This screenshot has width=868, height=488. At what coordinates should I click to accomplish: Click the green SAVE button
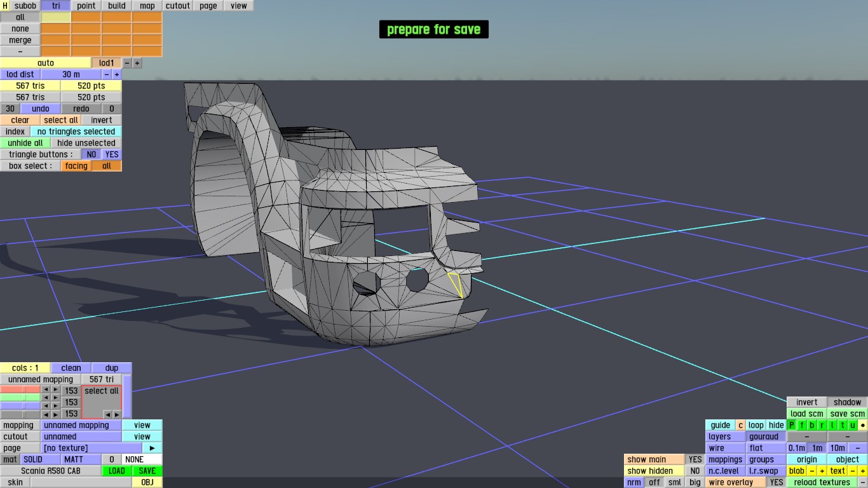147,471
